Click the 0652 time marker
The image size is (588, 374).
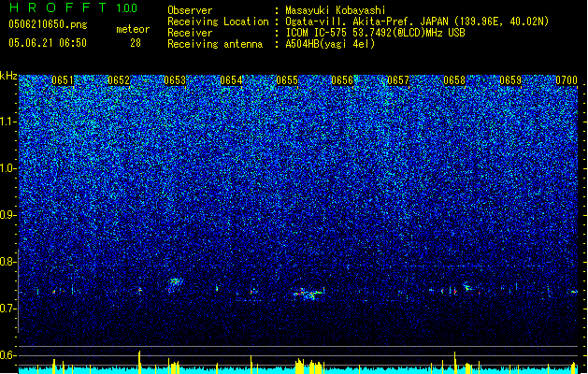119,80
